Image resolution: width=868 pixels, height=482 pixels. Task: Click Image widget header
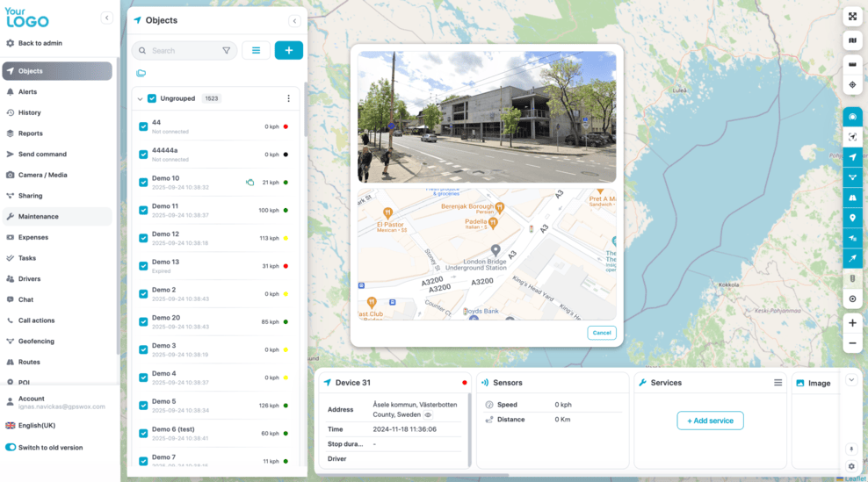tap(814, 383)
